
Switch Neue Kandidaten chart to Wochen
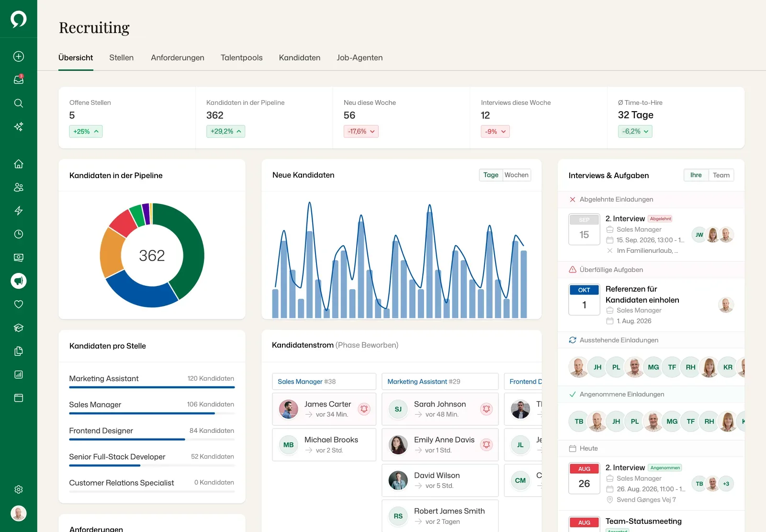516,175
